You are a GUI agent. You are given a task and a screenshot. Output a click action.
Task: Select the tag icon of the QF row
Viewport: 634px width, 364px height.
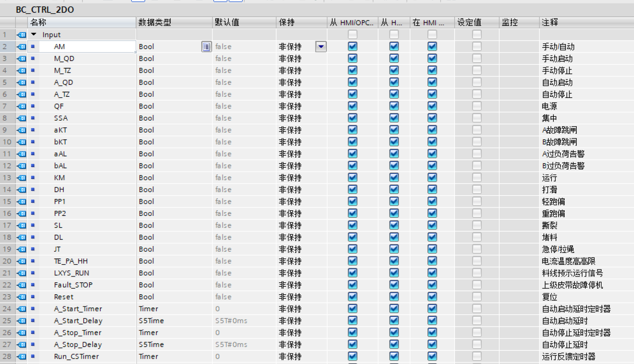click(x=21, y=106)
